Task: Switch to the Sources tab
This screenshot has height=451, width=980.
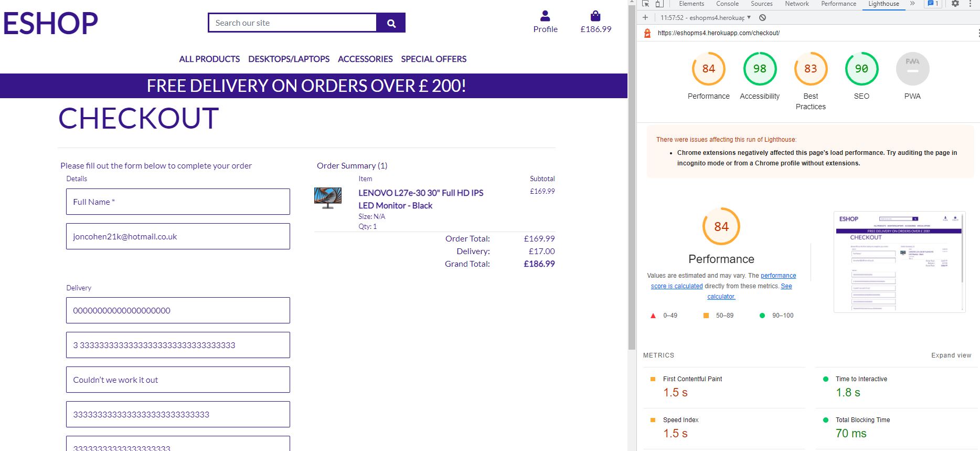Action: (x=762, y=4)
